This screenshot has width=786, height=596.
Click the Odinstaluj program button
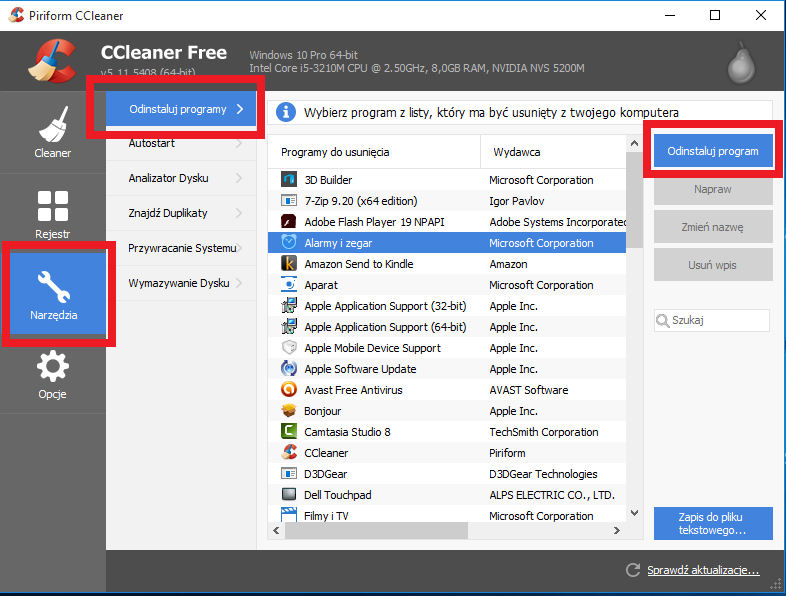coord(713,151)
